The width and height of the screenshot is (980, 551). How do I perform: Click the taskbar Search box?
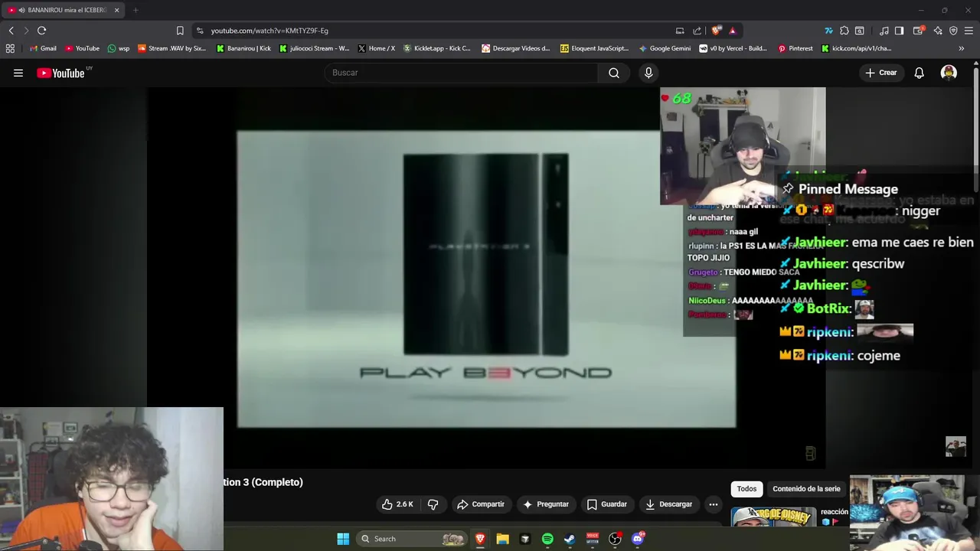click(412, 539)
